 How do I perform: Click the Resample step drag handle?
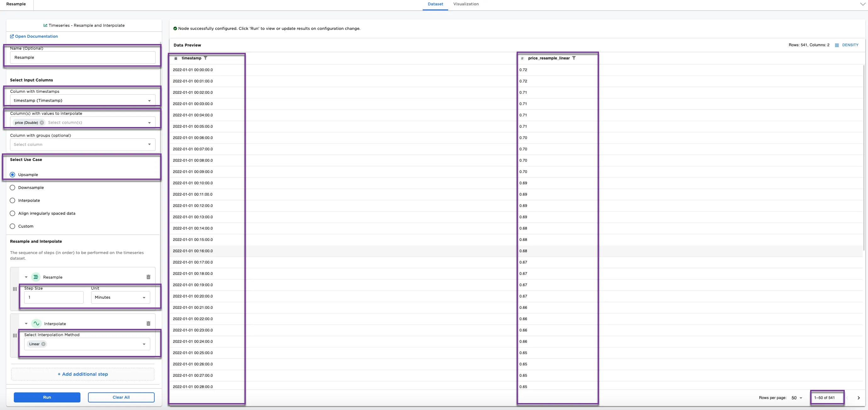pos(15,289)
